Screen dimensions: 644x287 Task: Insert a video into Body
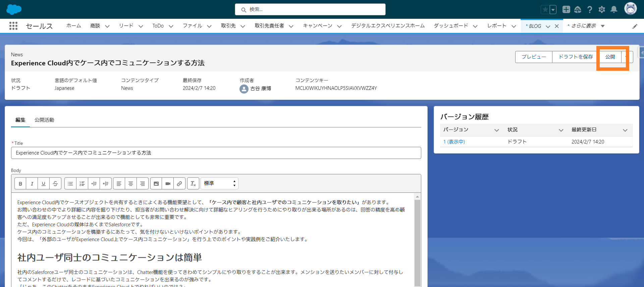168,183
